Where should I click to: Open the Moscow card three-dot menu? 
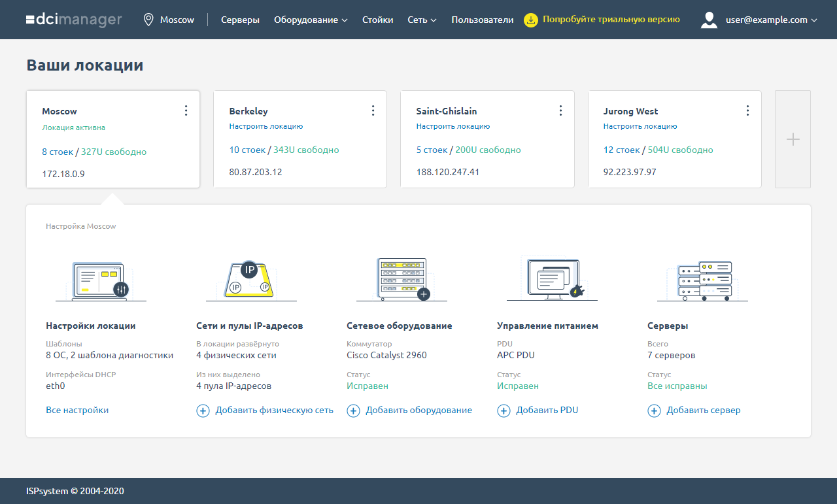(x=186, y=110)
